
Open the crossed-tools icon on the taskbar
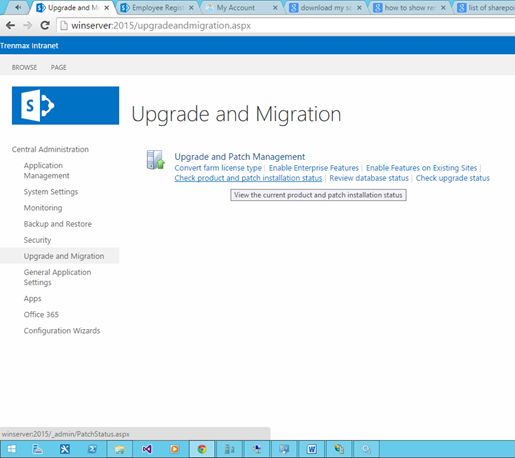click(65, 449)
